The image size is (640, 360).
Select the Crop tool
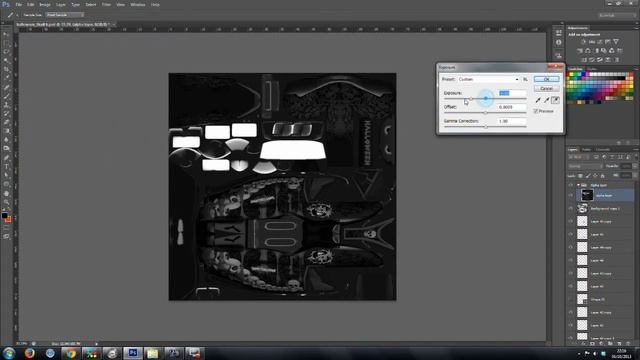[x=6, y=69]
